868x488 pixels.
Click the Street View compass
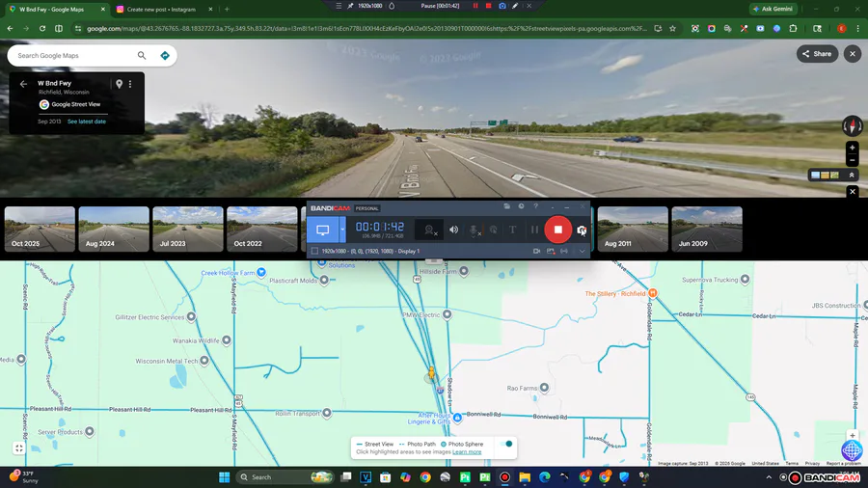tap(853, 126)
